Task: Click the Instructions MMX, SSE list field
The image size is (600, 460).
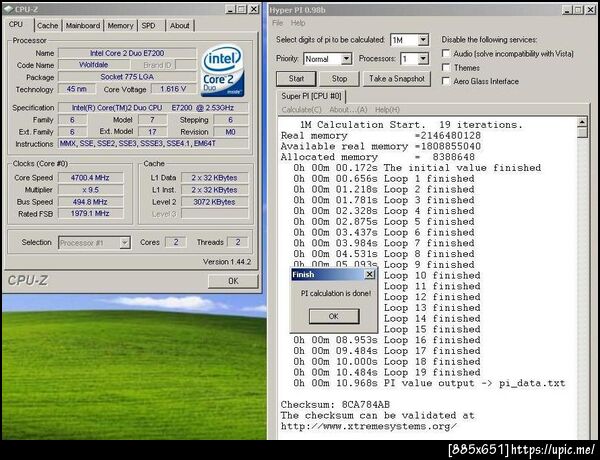Action: click(x=153, y=144)
